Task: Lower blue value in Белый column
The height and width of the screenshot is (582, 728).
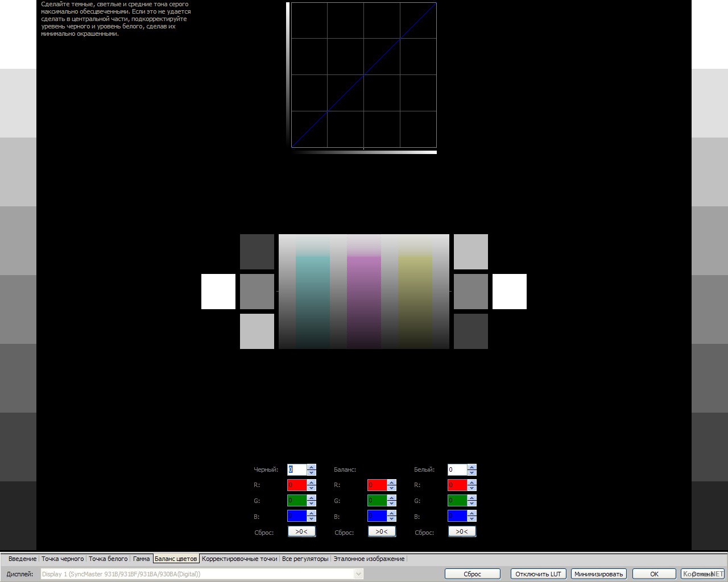Action: tap(471, 518)
